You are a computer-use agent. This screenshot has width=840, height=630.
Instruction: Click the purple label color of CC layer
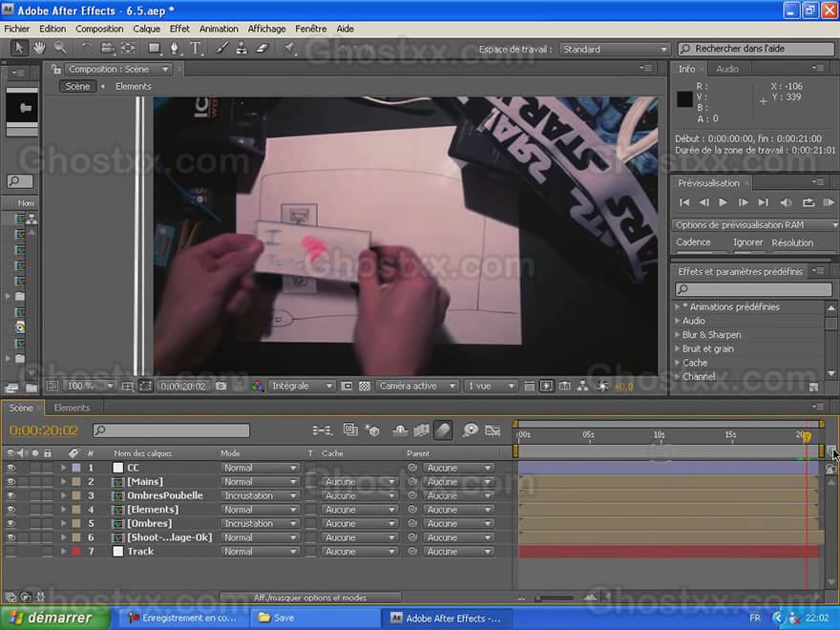point(76,468)
